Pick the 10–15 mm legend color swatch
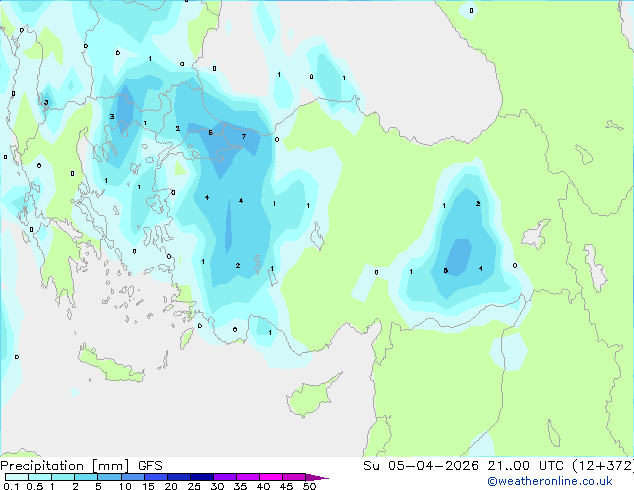 click(132, 477)
